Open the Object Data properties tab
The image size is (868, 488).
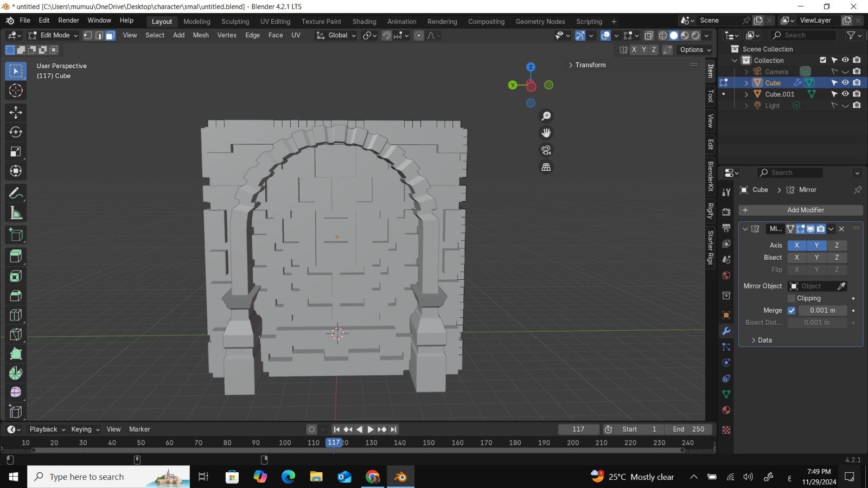(726, 394)
